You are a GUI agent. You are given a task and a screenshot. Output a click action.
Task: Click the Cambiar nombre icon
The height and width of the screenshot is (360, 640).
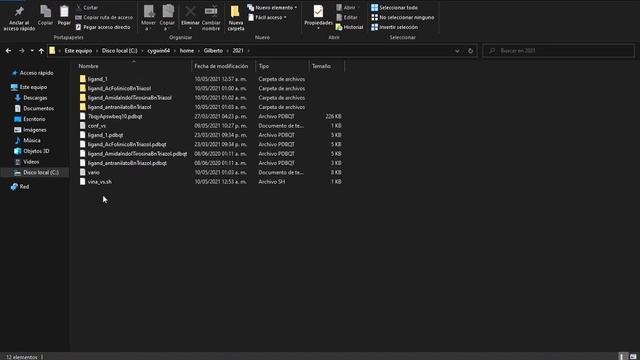tap(211, 11)
